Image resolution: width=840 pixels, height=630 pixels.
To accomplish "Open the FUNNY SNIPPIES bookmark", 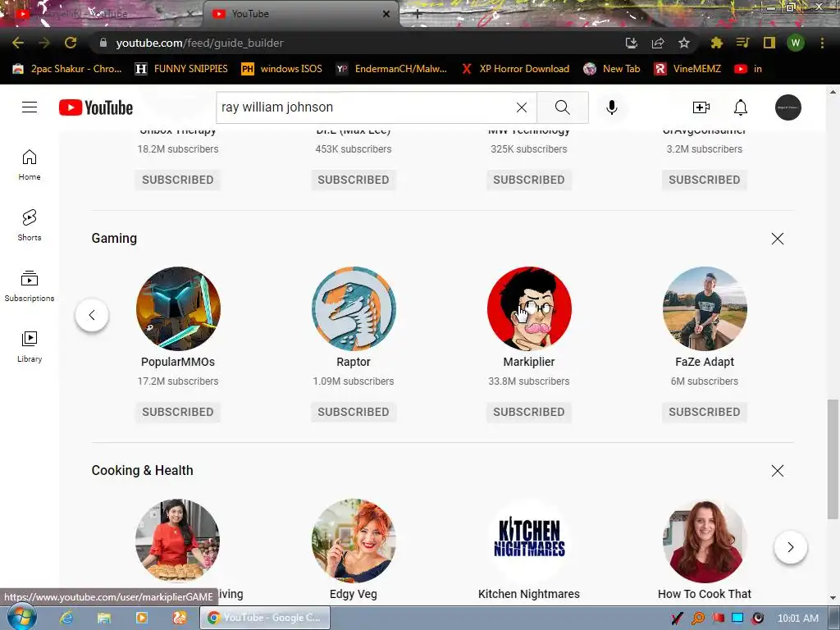I will tap(181, 69).
